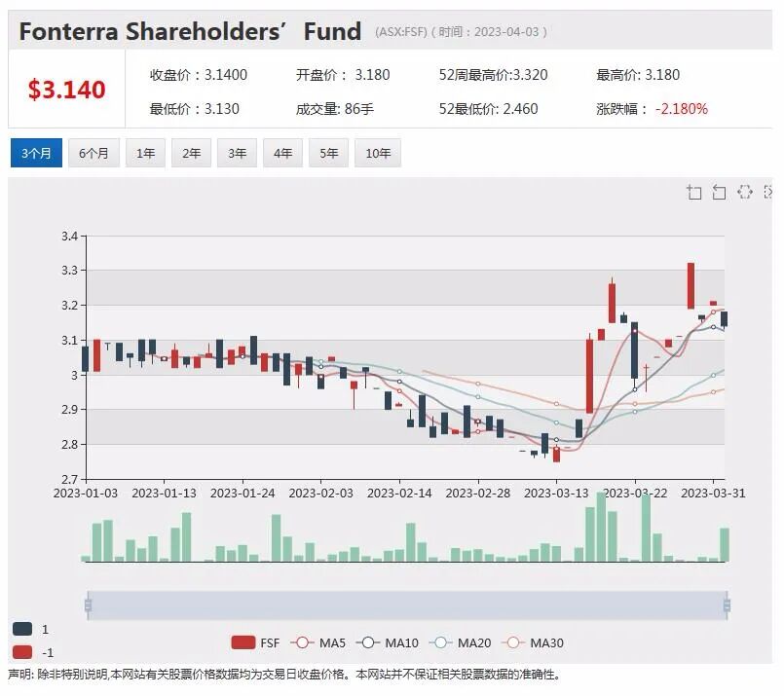This screenshot has width=784, height=696.
Task: Click the zoom reset back icon
Action: tap(719, 192)
